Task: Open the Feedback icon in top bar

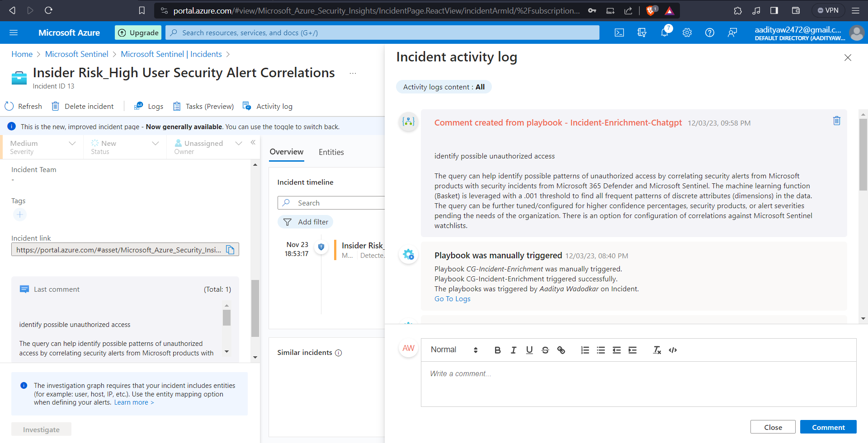Action: [x=732, y=33]
